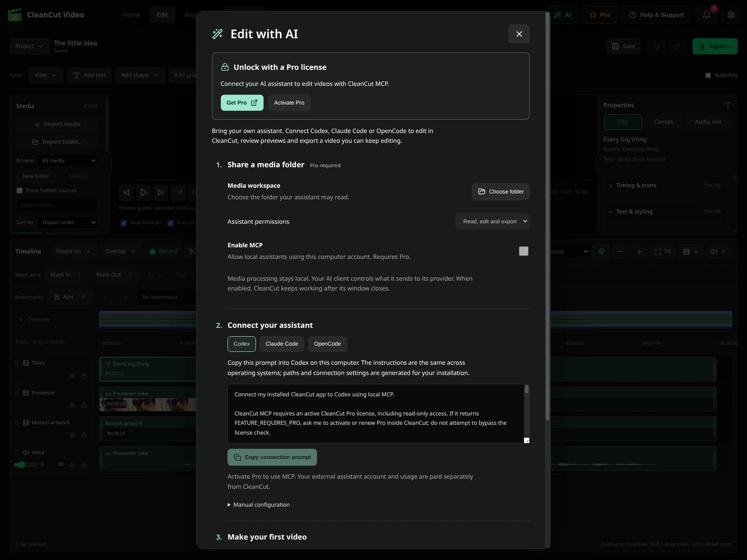The width and height of the screenshot is (747, 560).
Task: Select the Claude Code tab
Action: 282,344
